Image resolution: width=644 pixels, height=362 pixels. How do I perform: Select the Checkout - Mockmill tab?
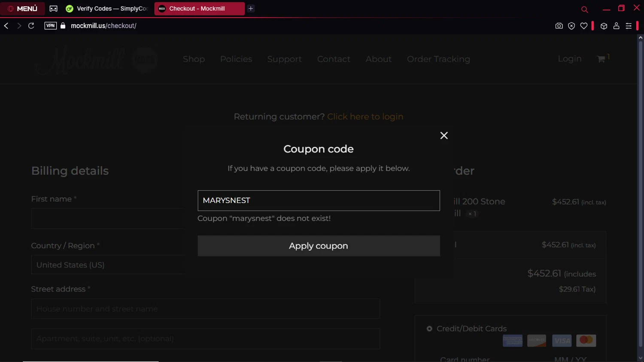click(x=199, y=9)
